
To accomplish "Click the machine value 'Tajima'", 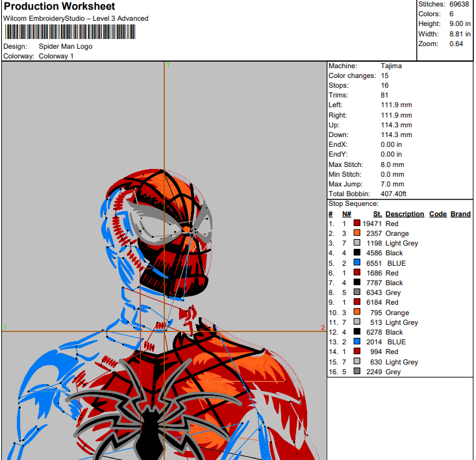I will 392,66.
